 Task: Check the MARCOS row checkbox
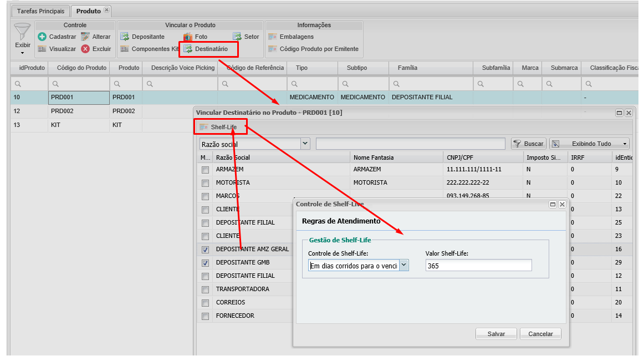206,196
